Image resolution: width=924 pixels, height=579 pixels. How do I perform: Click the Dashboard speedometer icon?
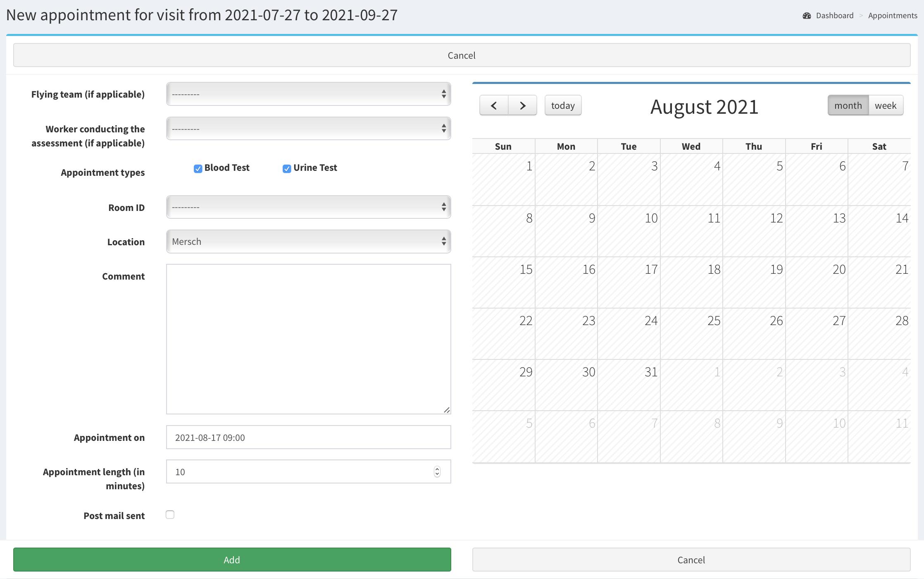[807, 16]
